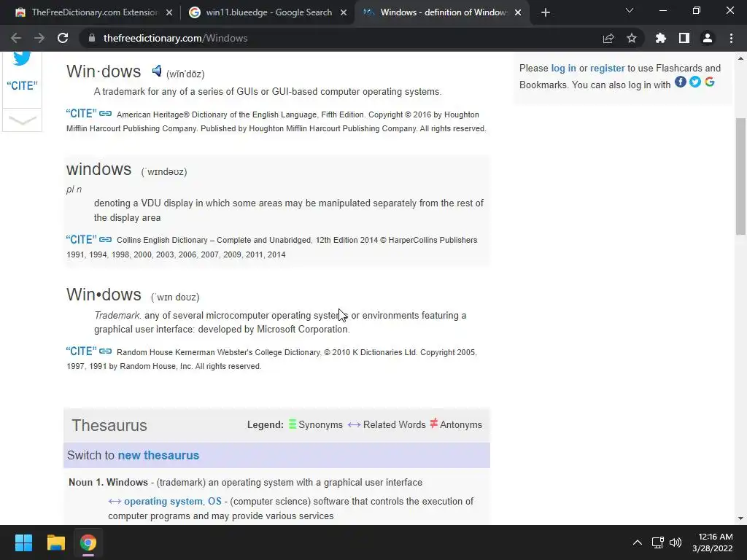747x560 pixels.
Task: Click the Chrome taskbar icon
Action: 88,542
